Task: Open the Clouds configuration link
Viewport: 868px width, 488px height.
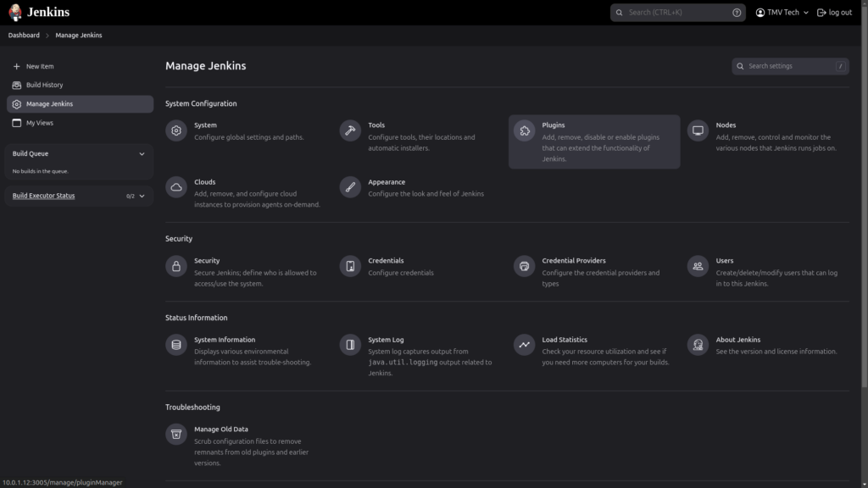Action: 245,193
